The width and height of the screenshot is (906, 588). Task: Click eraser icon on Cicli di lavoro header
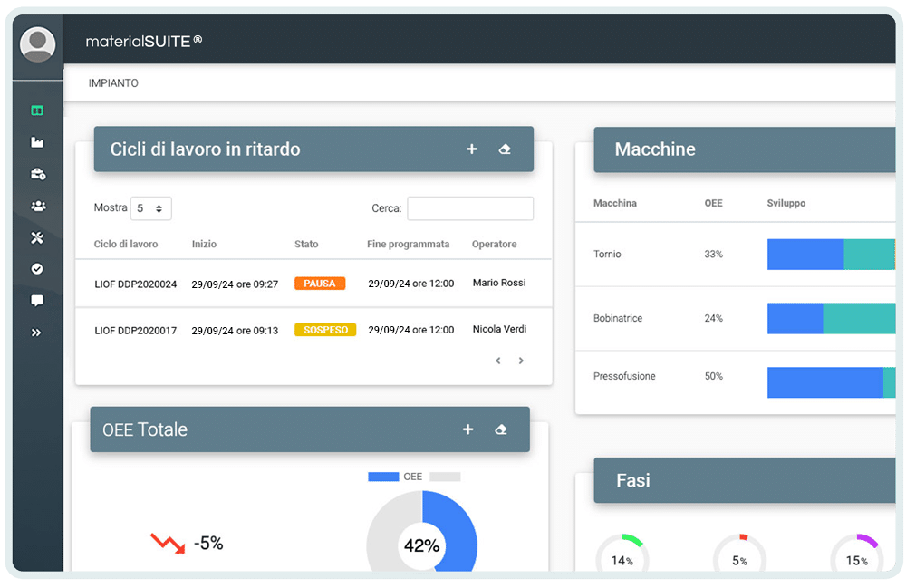pyautogui.click(x=505, y=149)
